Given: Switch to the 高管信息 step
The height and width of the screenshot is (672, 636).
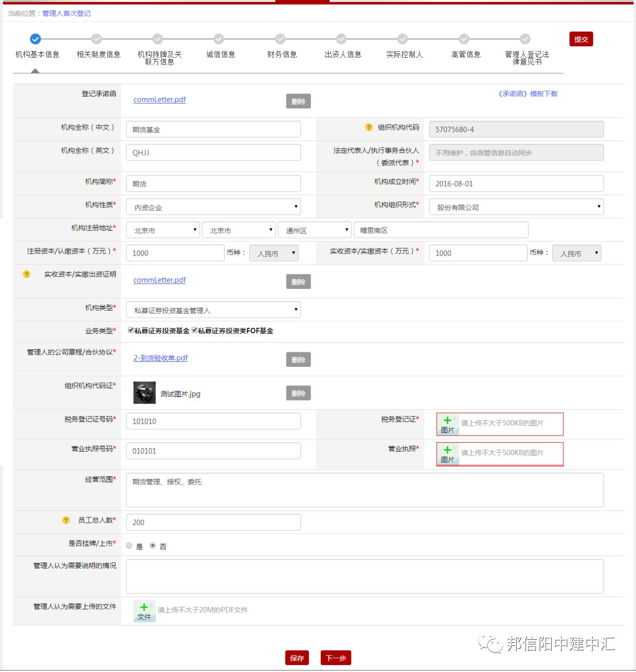Looking at the screenshot, I should [x=464, y=39].
